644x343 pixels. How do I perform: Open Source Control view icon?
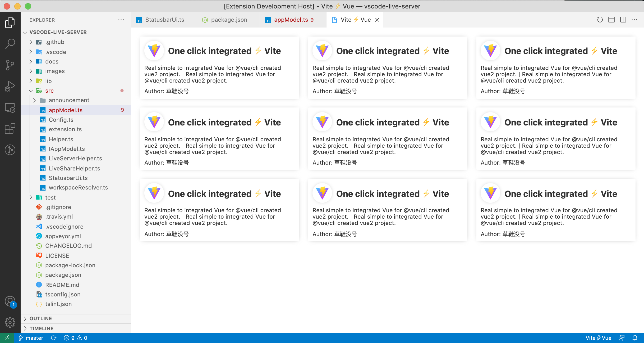click(10, 65)
